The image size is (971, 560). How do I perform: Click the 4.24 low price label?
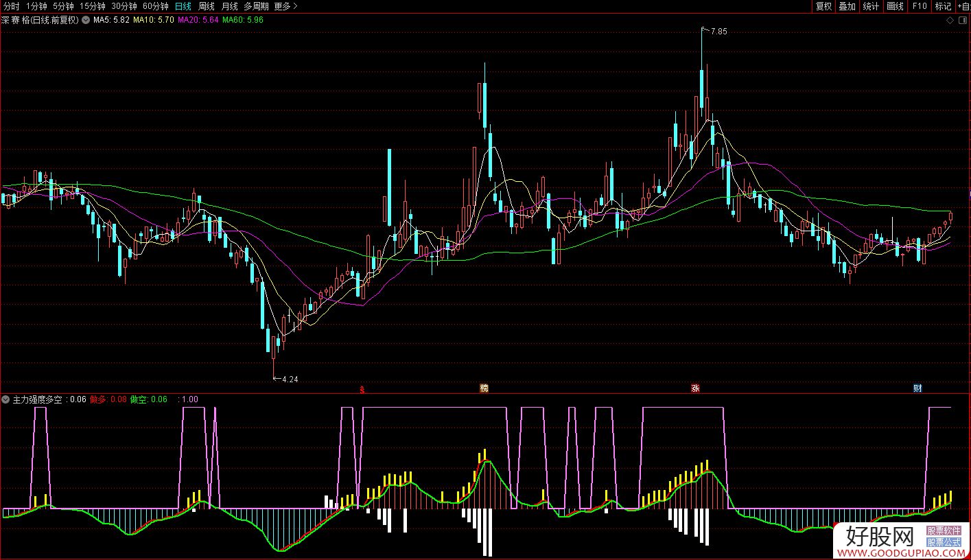290,379
